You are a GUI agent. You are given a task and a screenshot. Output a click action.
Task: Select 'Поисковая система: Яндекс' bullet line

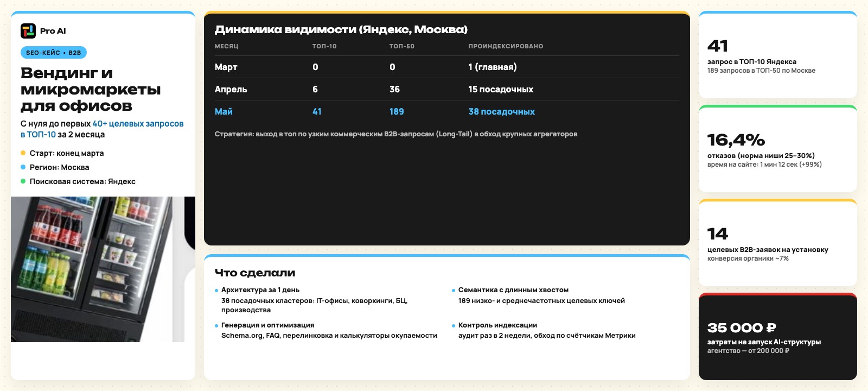click(x=78, y=181)
